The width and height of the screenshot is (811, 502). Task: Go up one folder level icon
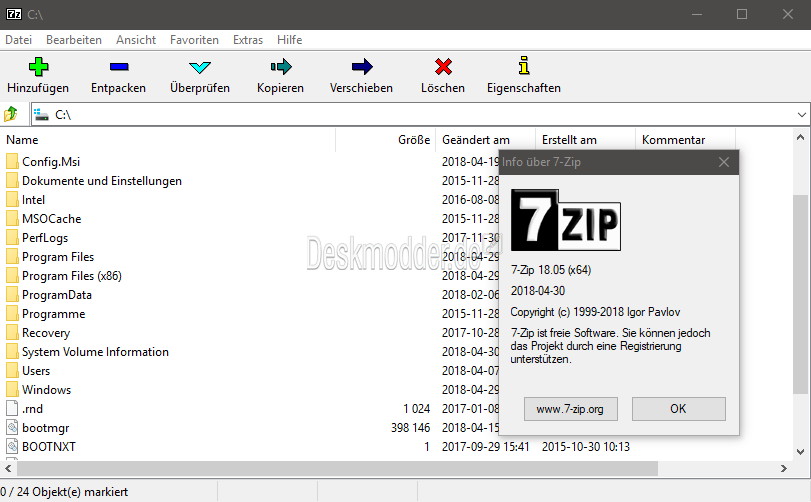11,114
